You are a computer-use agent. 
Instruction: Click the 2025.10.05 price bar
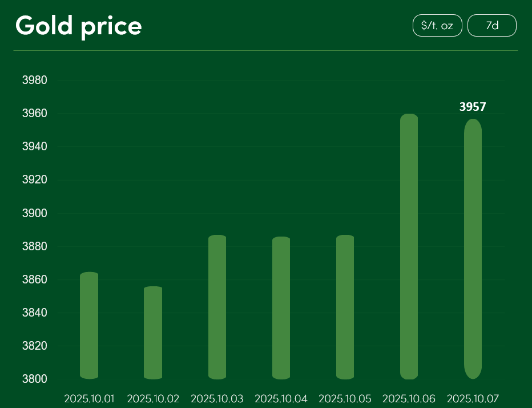click(345, 307)
